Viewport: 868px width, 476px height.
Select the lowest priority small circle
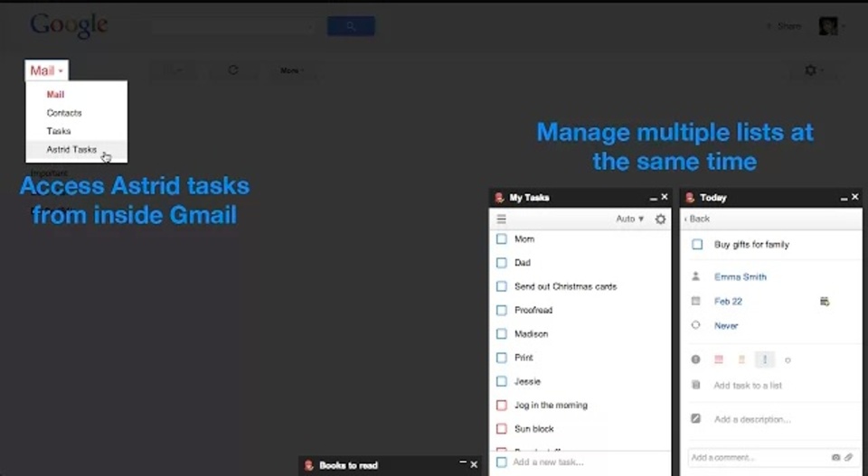tap(788, 359)
